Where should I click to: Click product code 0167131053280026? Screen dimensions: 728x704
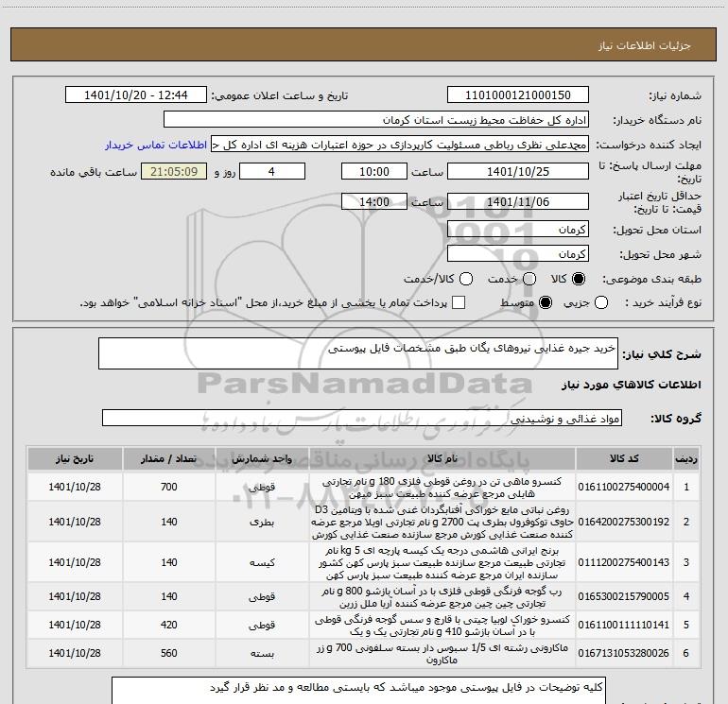tap(624, 653)
